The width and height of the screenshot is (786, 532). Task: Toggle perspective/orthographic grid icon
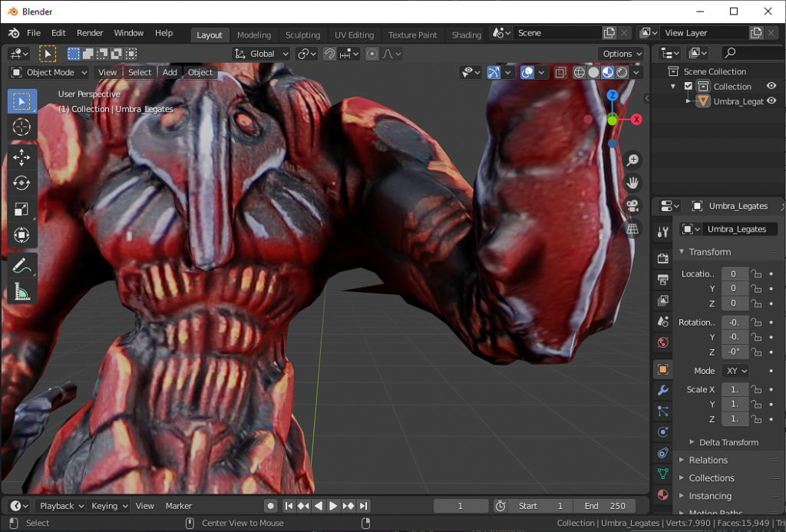coord(633,229)
